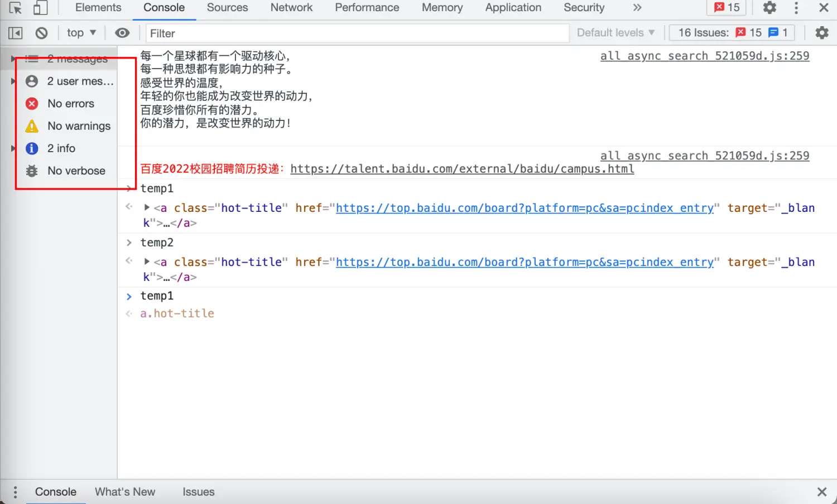Click into the console Filter input
Image resolution: width=837 pixels, height=504 pixels.
pyautogui.click(x=357, y=33)
